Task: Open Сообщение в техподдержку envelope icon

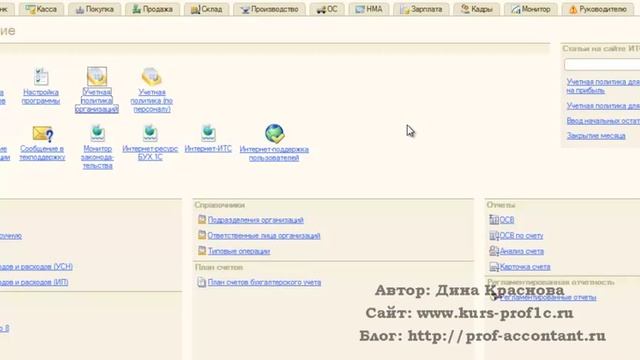Action: pos(43,134)
